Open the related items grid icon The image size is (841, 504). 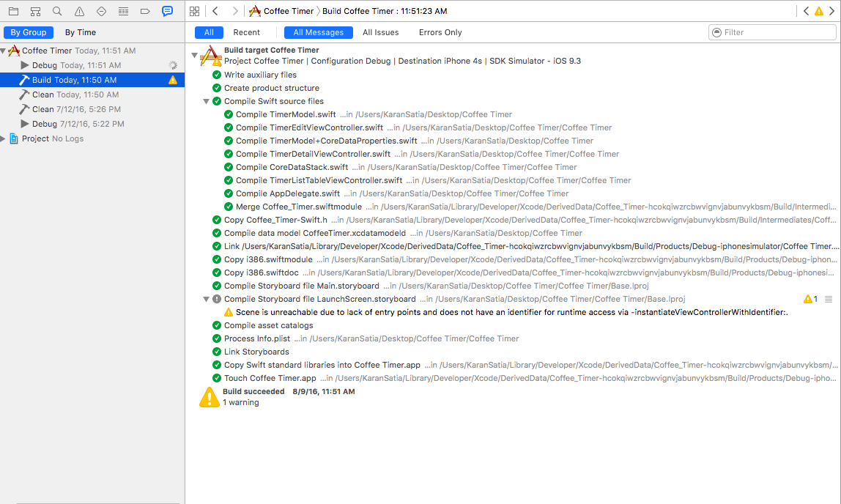195,11
